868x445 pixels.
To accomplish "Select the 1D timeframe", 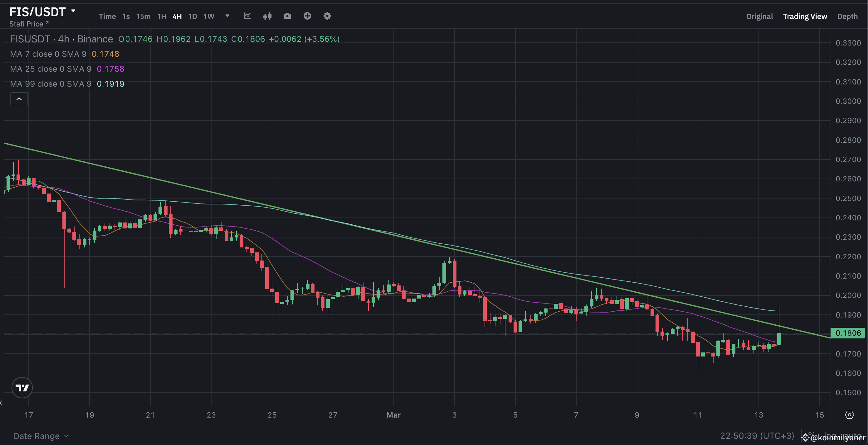I will pyautogui.click(x=193, y=16).
